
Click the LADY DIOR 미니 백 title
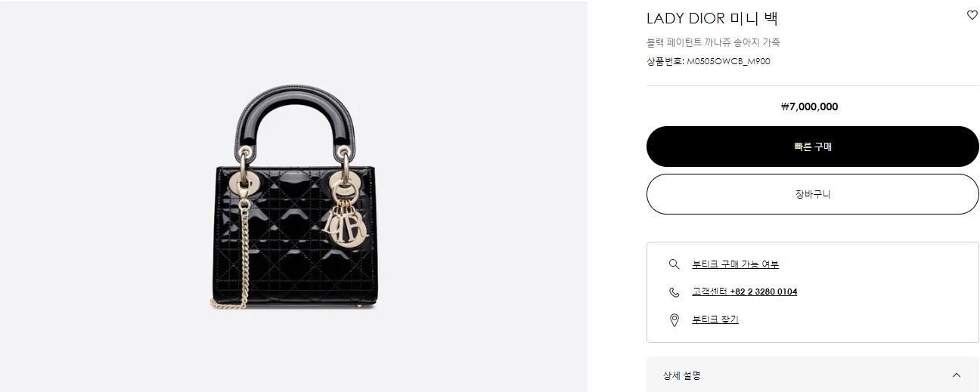coord(712,18)
